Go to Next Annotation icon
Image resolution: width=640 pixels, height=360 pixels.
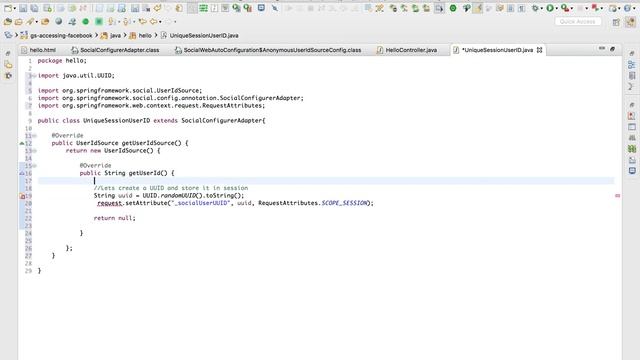[111, 22]
